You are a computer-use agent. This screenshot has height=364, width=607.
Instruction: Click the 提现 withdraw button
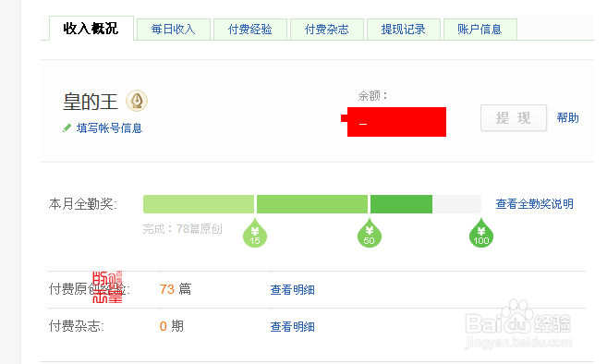(514, 117)
